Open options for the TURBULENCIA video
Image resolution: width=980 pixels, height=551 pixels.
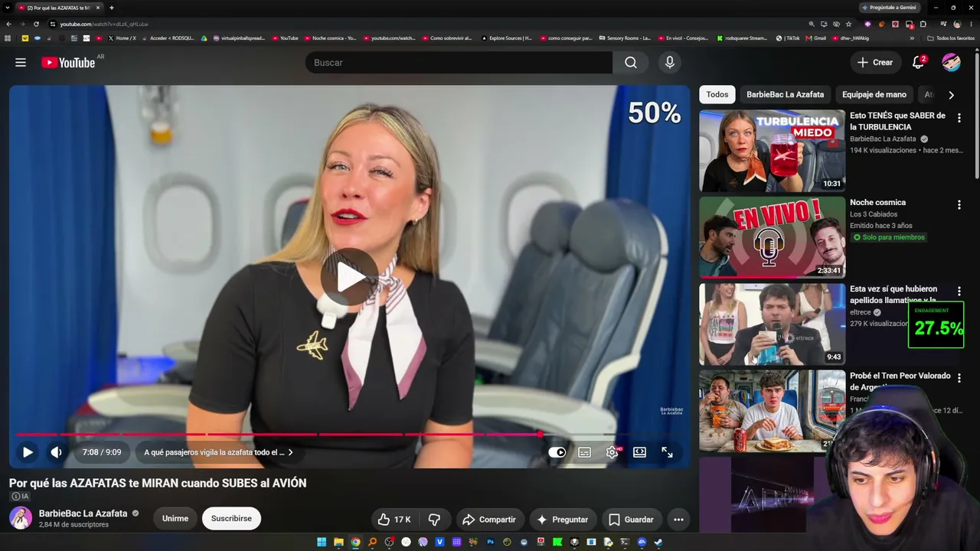click(959, 118)
